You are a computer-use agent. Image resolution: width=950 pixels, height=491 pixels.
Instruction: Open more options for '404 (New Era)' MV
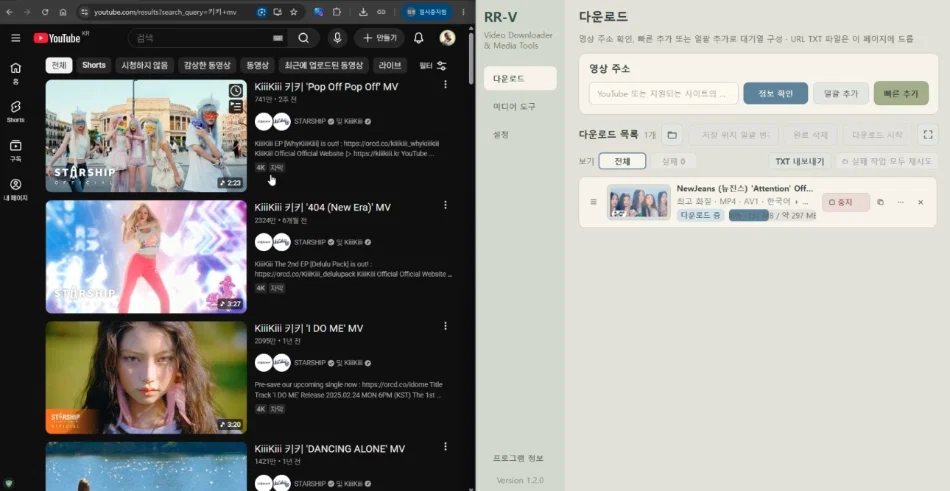click(x=445, y=205)
